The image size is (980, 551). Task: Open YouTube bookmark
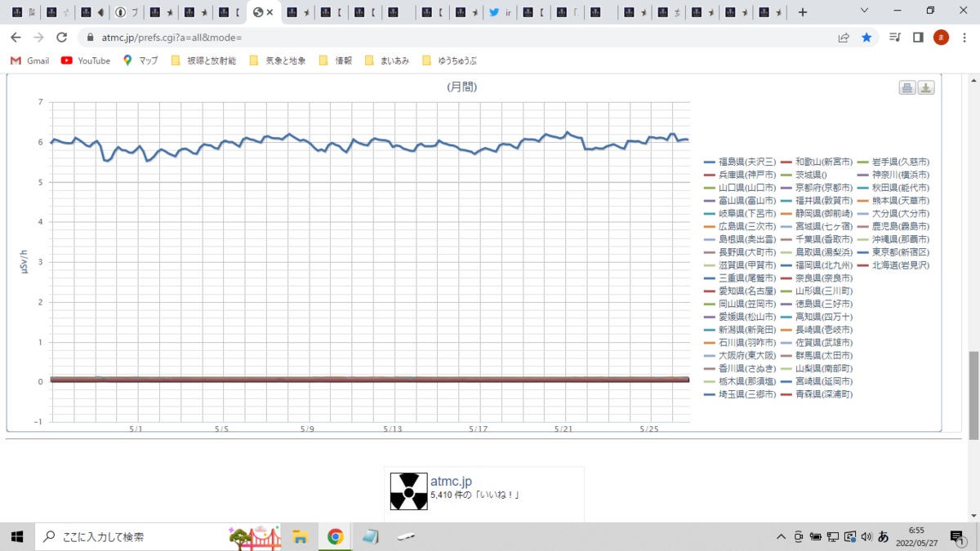(86, 60)
